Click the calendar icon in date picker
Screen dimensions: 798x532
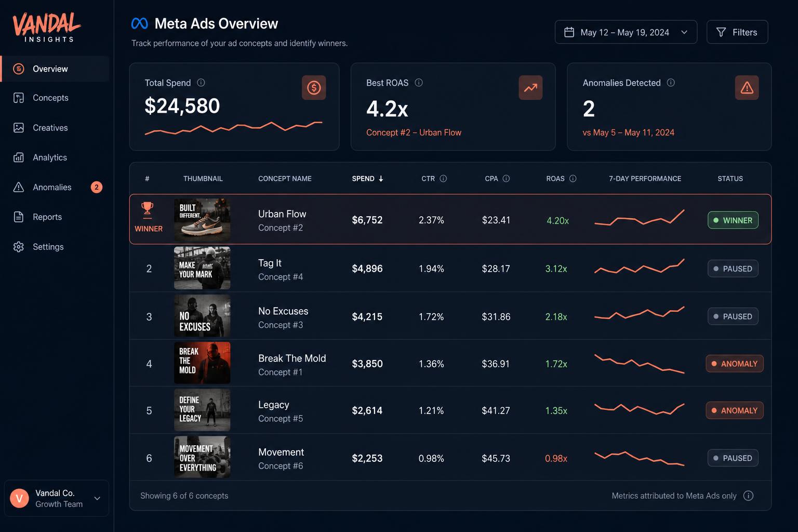(x=569, y=32)
